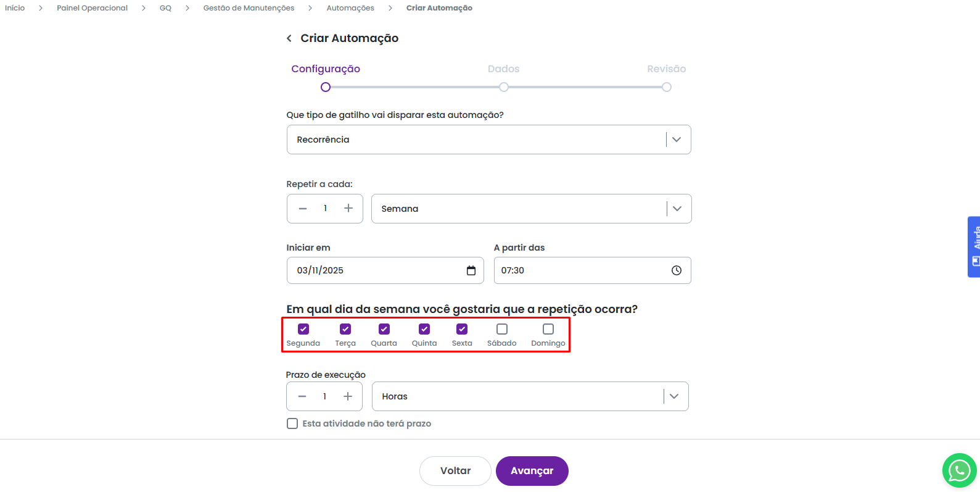The image size is (980, 492).
Task: Increase the Repetir a cada value
Action: [x=348, y=209]
